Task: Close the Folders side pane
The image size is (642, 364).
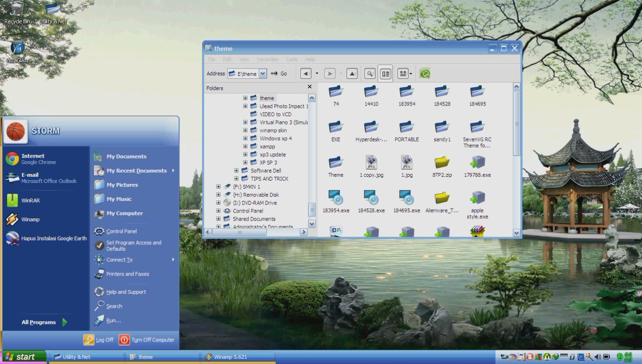Action: coord(310,87)
